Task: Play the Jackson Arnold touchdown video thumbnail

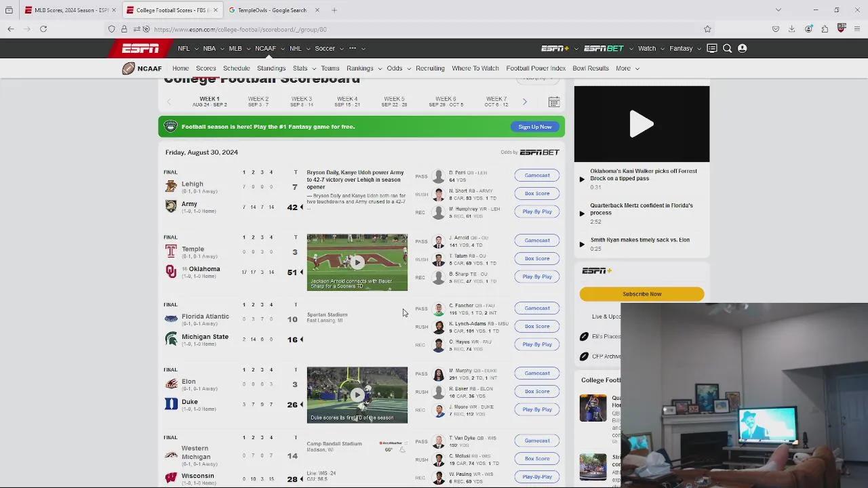Action: [x=357, y=262]
